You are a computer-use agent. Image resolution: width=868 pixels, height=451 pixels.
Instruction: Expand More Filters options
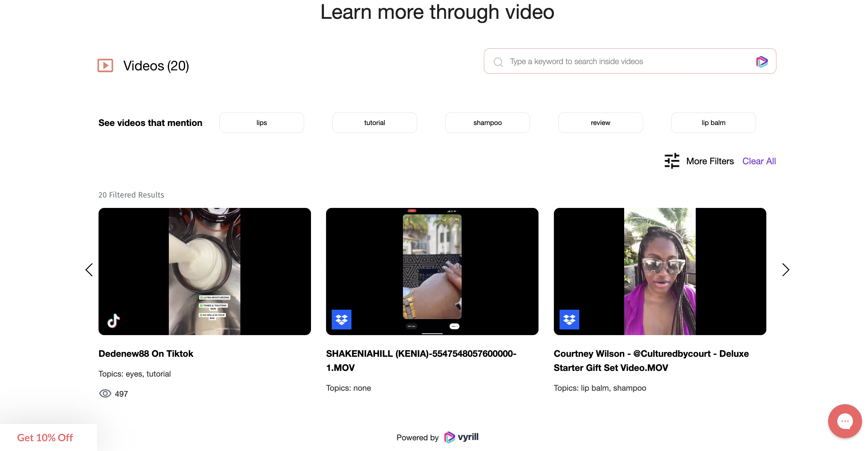[x=710, y=161]
